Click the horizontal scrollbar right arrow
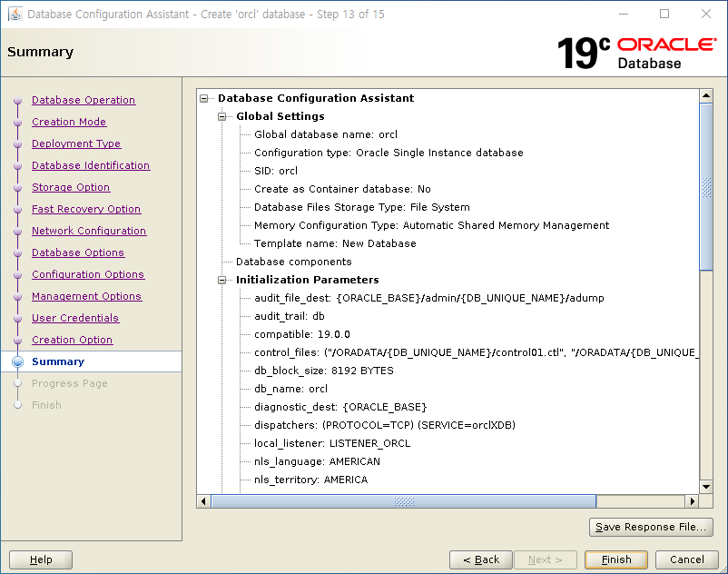 point(693,501)
